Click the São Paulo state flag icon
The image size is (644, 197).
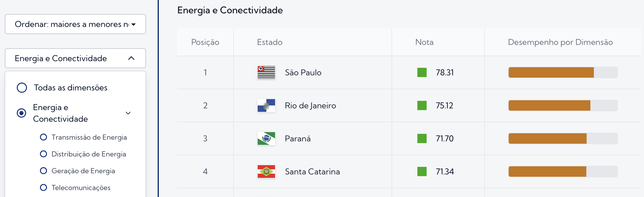tap(266, 72)
